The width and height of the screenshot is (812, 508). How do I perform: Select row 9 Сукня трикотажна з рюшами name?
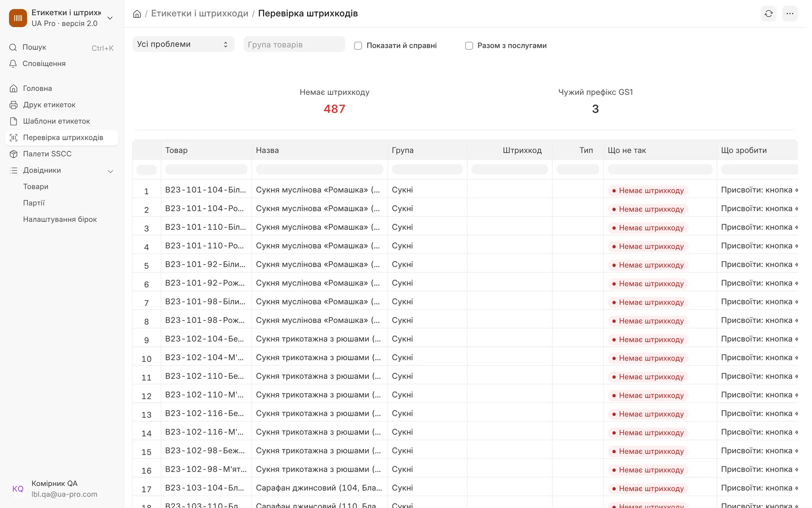(318, 339)
